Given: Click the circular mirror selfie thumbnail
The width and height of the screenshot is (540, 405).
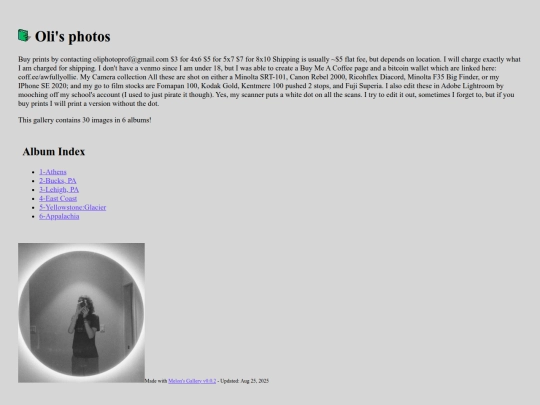Looking at the screenshot, I should coord(81,313).
